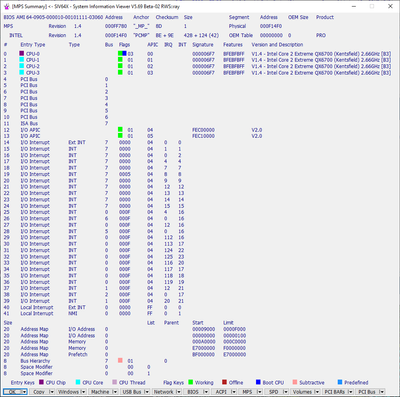This screenshot has width=400, height=397.
Task: Click the cyan core square beside CPU-2
Action: (22, 66)
